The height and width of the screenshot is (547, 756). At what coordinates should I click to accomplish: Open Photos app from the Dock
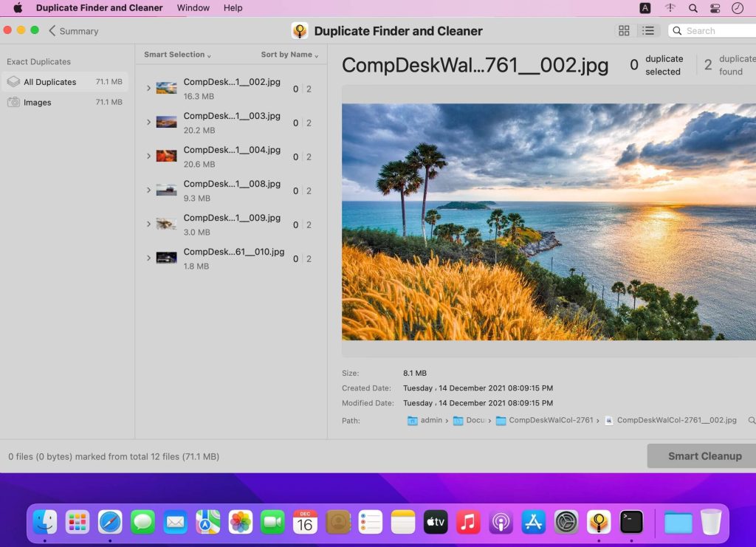coord(240,522)
